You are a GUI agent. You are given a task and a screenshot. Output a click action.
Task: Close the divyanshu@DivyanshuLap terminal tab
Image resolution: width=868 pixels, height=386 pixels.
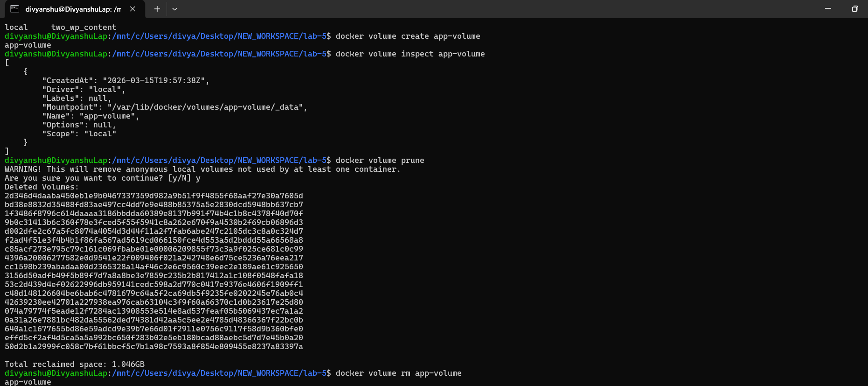point(132,9)
